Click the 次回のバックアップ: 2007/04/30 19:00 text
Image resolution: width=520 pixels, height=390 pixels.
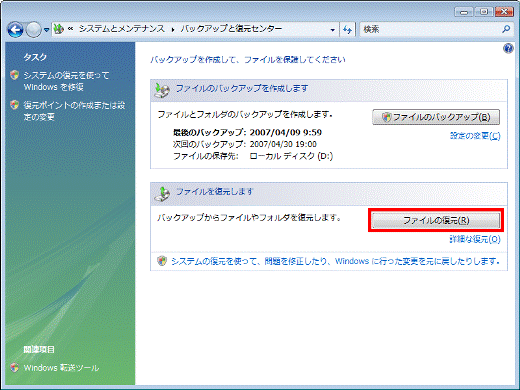(245, 144)
